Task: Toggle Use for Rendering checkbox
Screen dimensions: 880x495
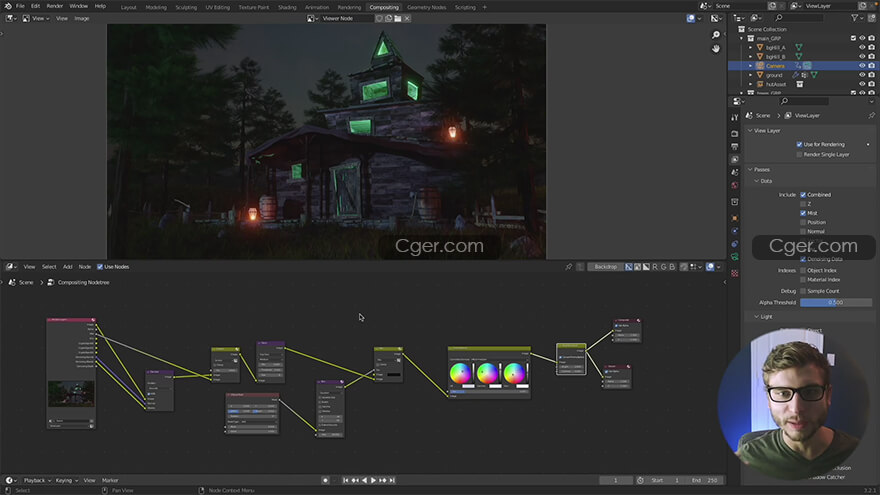Action: (x=799, y=144)
